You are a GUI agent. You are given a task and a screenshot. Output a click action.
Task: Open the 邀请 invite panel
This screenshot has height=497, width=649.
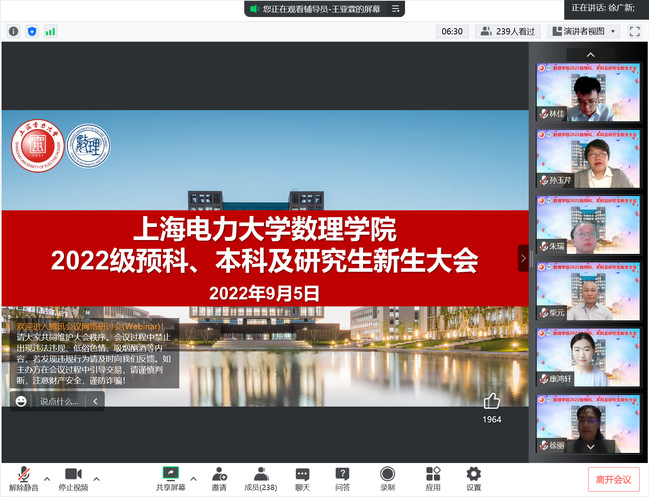coord(219,479)
